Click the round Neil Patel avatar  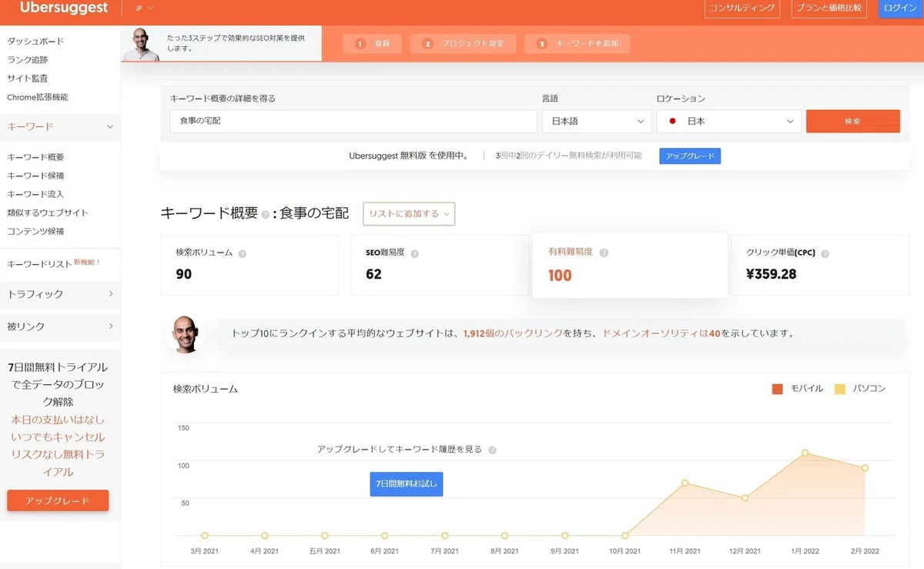click(x=186, y=334)
